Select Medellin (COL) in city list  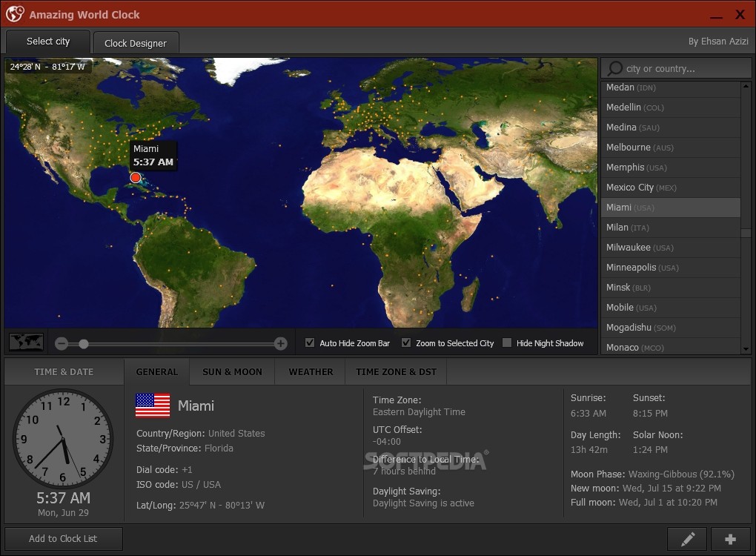point(671,107)
